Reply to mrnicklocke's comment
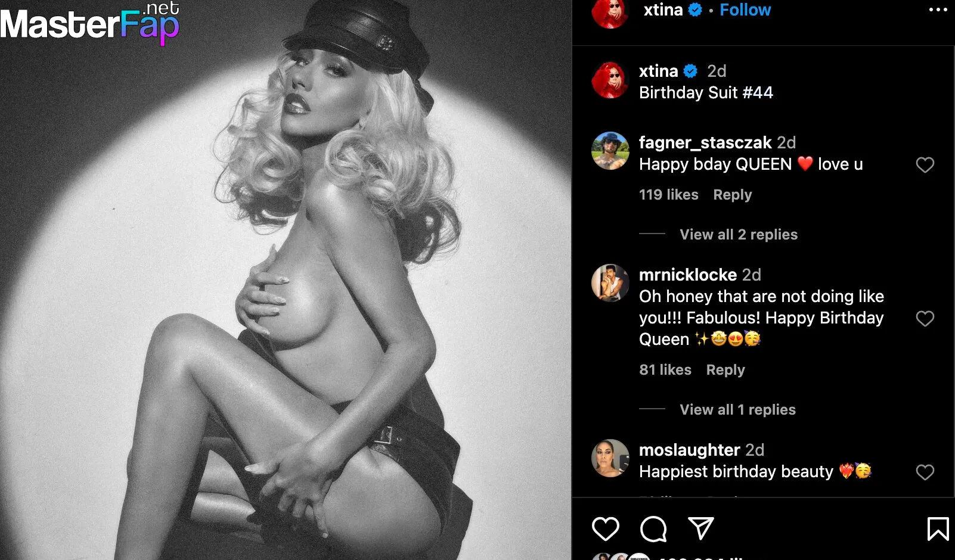955x560 pixels. [725, 370]
